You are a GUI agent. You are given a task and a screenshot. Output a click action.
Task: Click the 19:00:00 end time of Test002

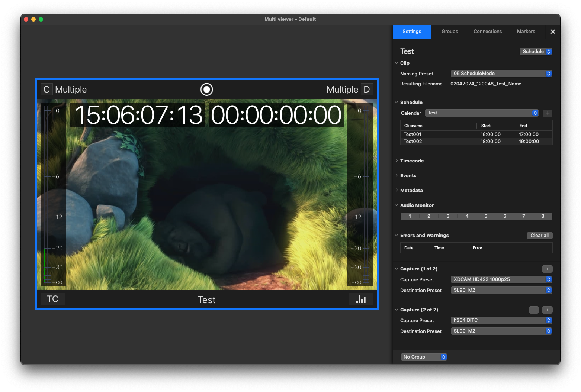coord(529,142)
